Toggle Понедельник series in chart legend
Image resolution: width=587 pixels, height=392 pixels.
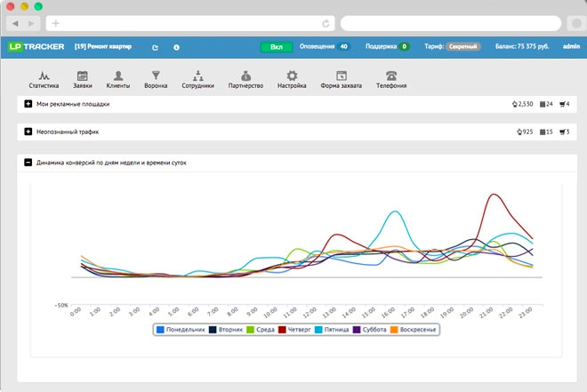[182, 329]
